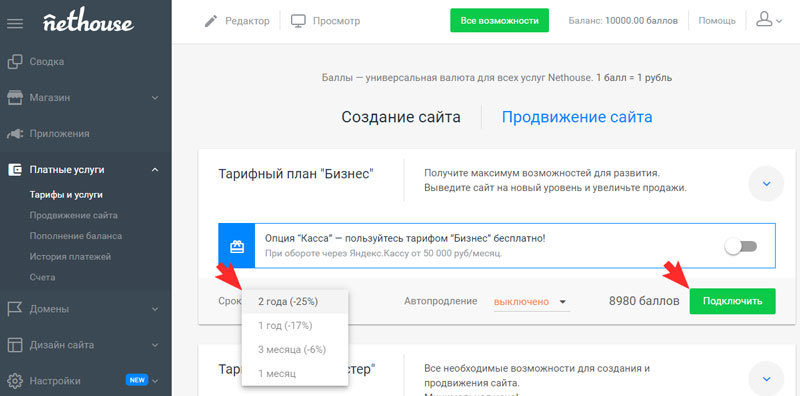The height and width of the screenshot is (396, 800).
Task: Expand the second tariff card chevron
Action: tap(766, 379)
